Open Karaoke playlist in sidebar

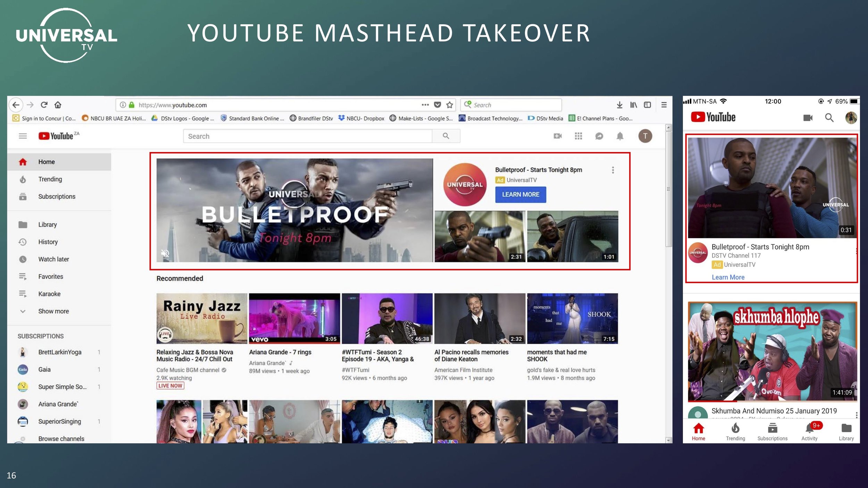(59, 294)
